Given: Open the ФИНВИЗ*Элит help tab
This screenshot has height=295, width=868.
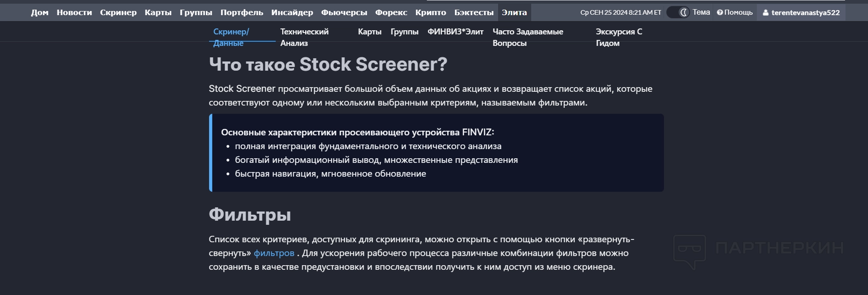Looking at the screenshot, I should (x=455, y=32).
